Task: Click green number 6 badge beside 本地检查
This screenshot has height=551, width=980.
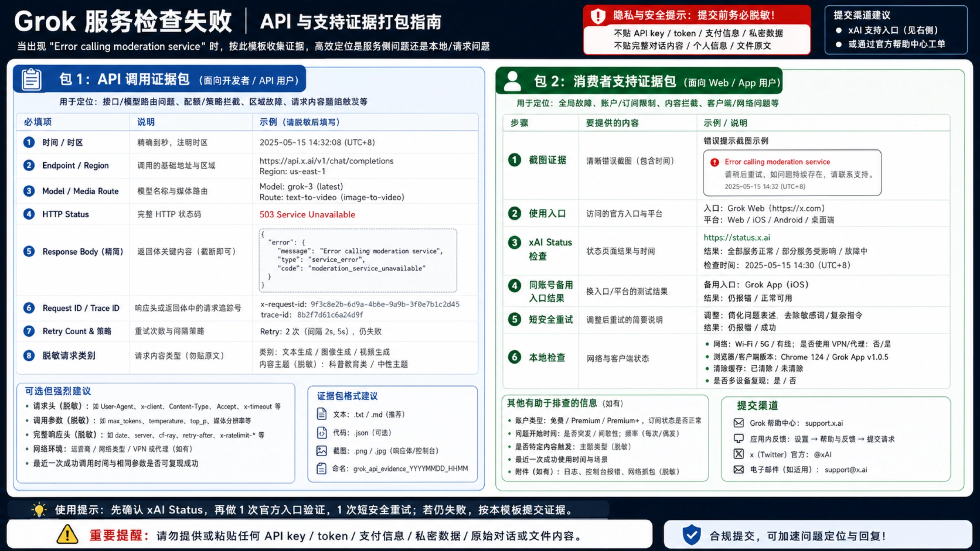Action: coord(514,357)
